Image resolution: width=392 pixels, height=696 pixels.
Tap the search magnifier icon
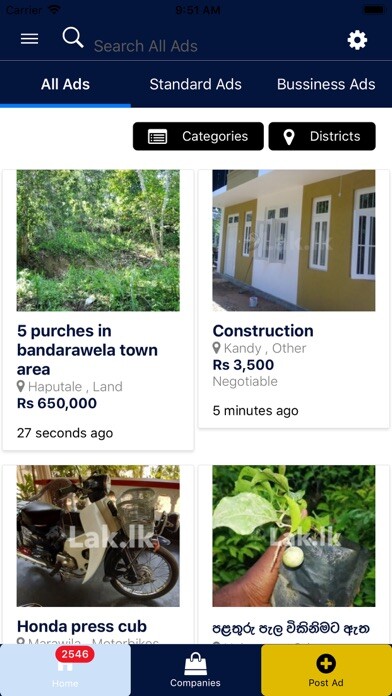coord(73,37)
